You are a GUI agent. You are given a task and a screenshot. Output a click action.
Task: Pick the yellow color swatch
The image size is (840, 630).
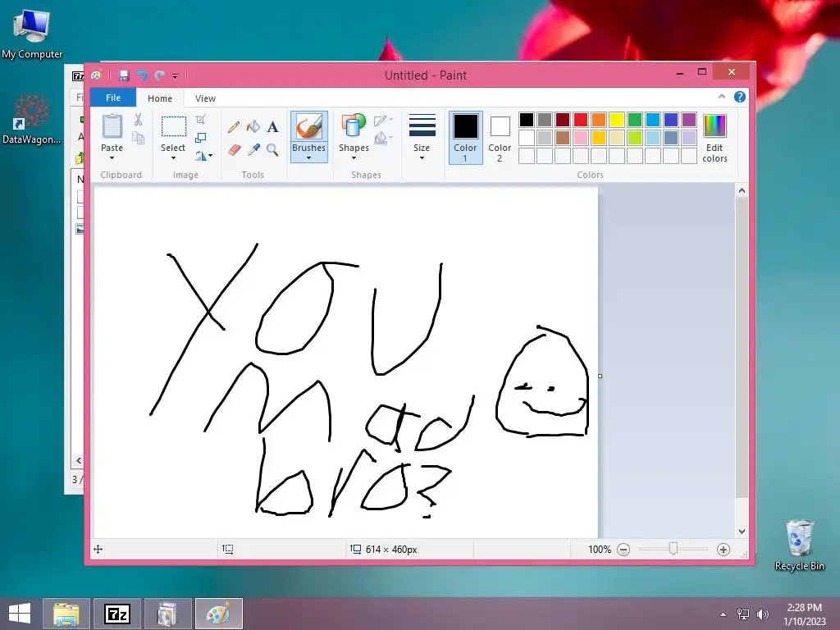(x=617, y=120)
